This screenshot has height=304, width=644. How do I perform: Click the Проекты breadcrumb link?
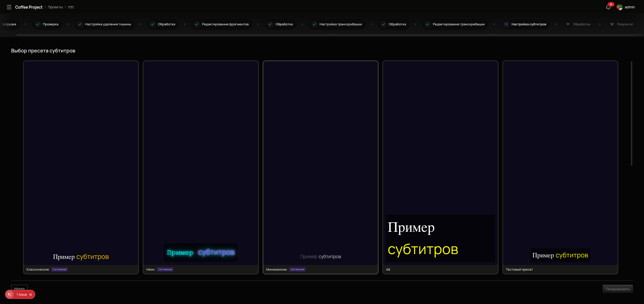[x=55, y=7]
